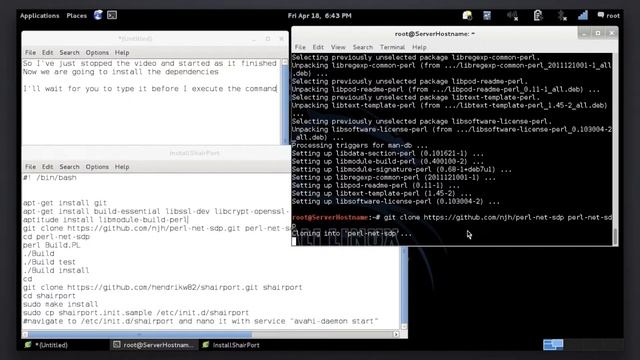Click line 'cd shairport'
640x360 pixels.
[49, 296]
